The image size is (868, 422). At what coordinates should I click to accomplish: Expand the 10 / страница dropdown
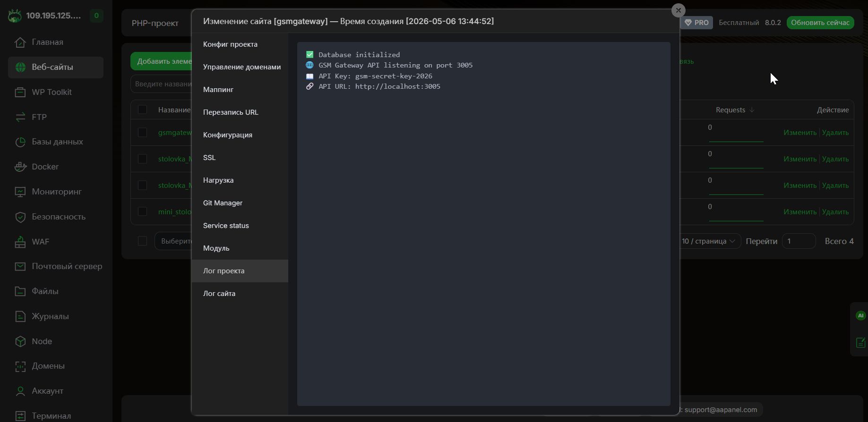709,241
